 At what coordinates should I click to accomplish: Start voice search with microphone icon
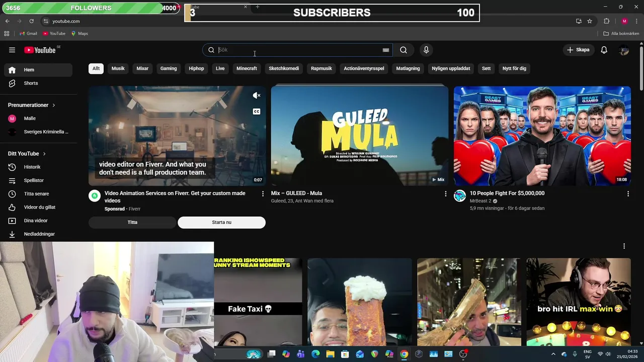click(426, 50)
